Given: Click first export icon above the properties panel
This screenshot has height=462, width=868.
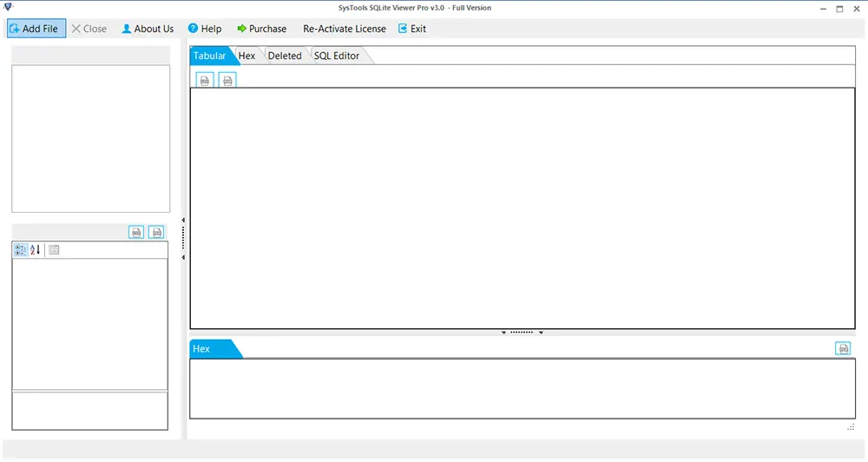Looking at the screenshot, I should click(x=136, y=232).
